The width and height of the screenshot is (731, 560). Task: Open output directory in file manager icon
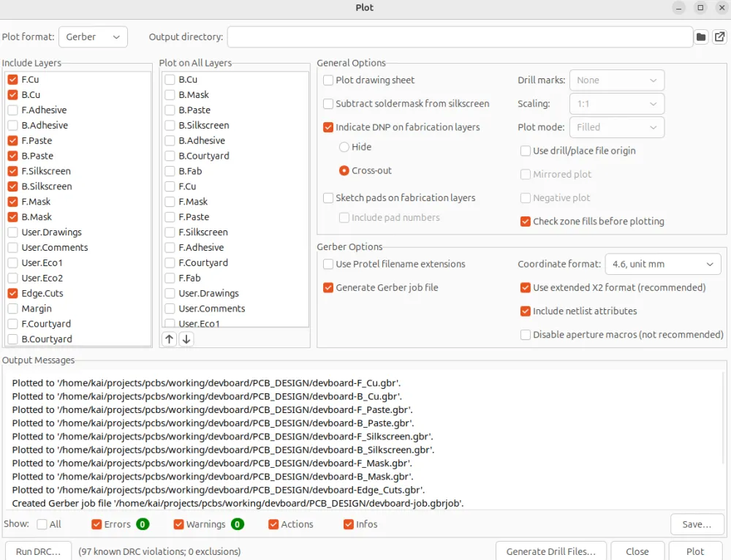pyautogui.click(x=719, y=37)
